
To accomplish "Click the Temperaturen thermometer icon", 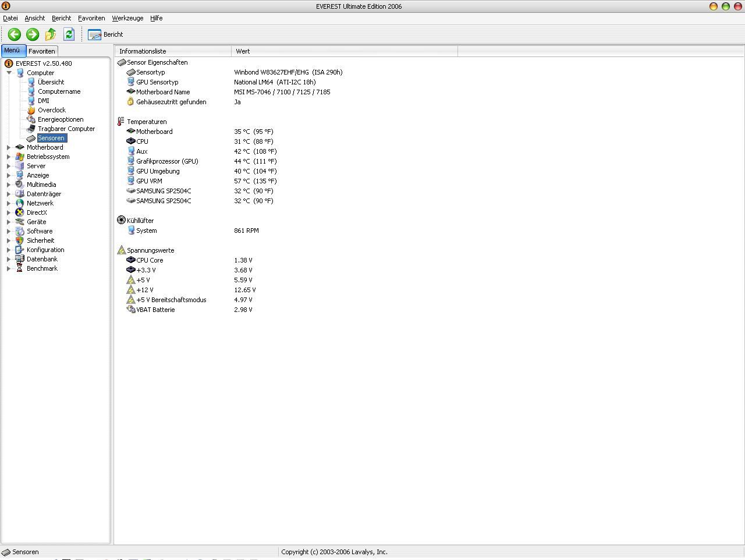I will pos(121,122).
